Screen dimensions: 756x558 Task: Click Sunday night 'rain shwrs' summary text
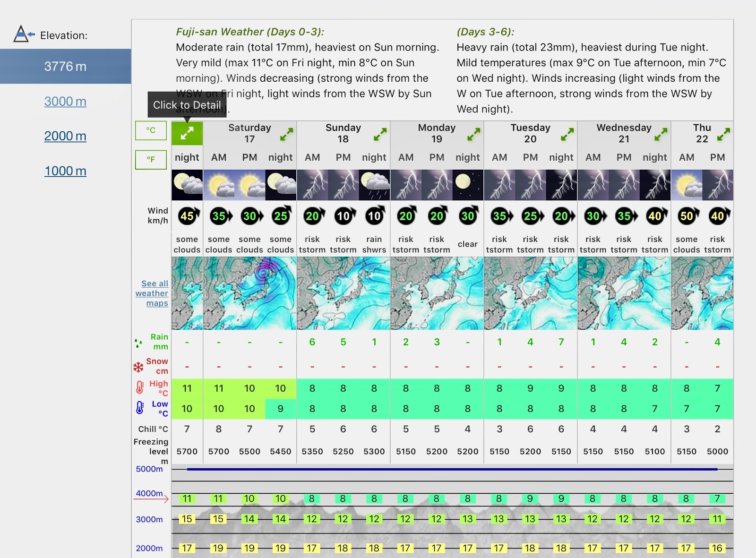click(374, 244)
